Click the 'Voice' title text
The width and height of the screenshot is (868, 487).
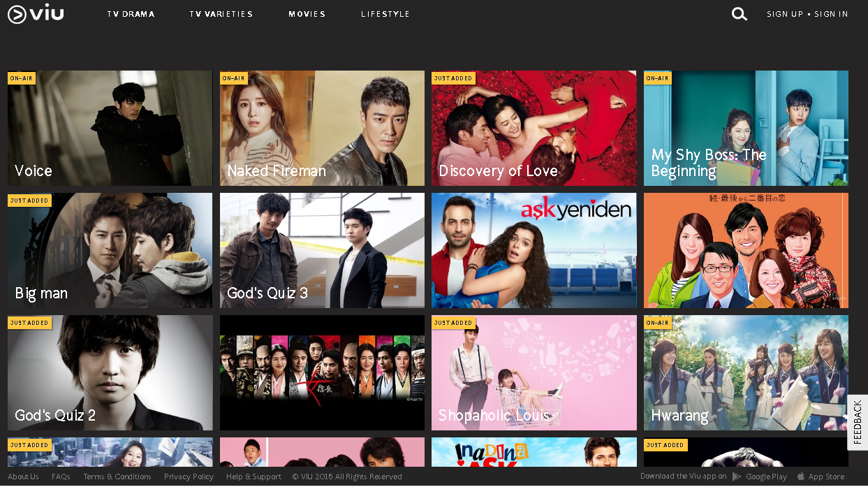coord(34,170)
